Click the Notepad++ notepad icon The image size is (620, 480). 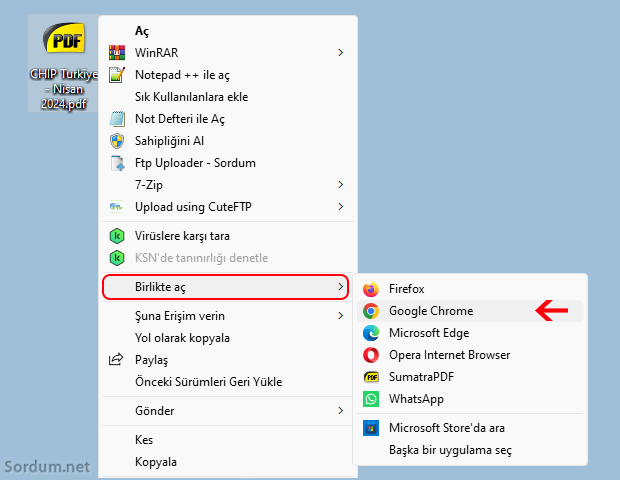coord(117,75)
